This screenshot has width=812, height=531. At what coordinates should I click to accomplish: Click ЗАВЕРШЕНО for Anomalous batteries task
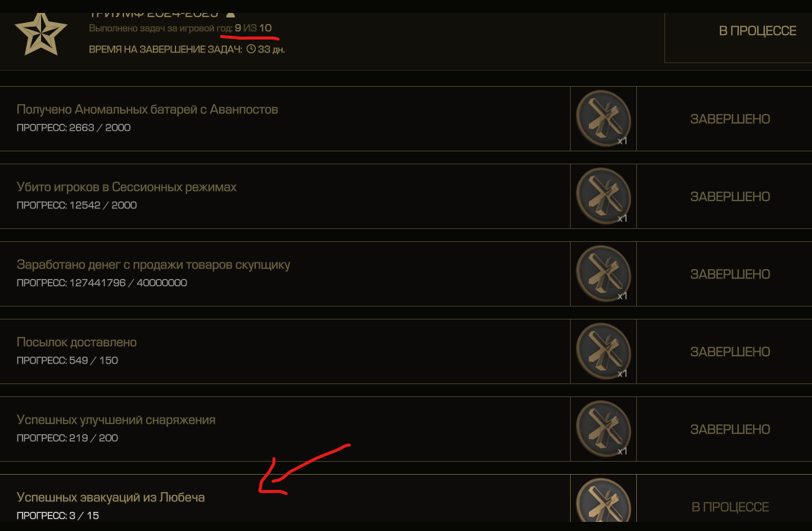(x=730, y=119)
